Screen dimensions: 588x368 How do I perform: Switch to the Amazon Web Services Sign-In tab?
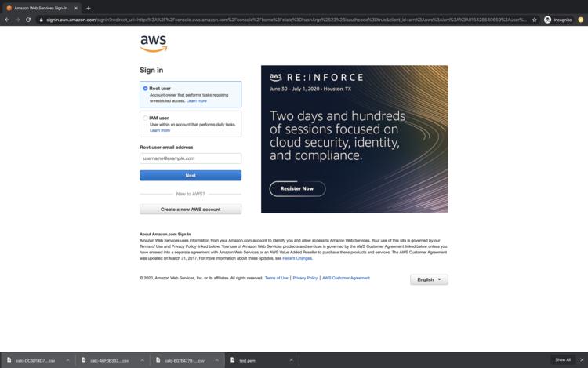pos(39,8)
